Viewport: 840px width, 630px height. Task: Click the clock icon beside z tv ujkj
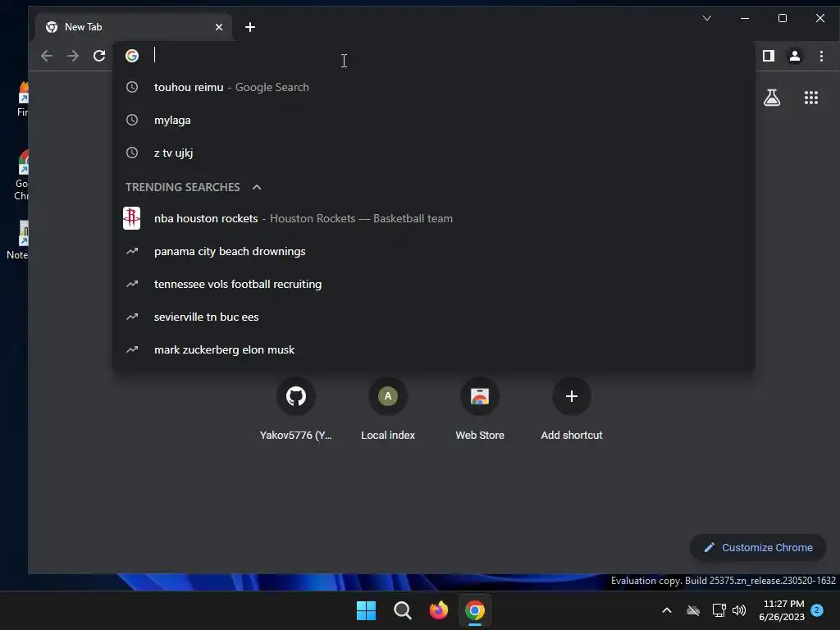[x=132, y=153]
